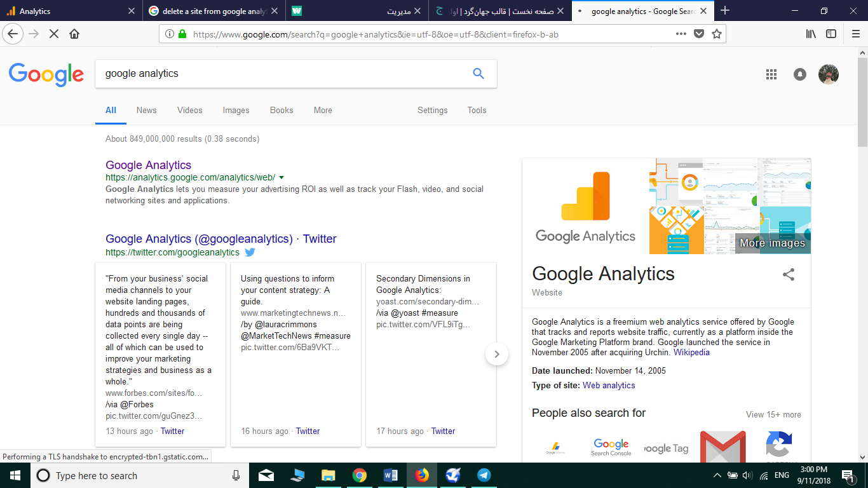This screenshot has width=868, height=488.
Task: Stop loading the page
Action: [x=54, y=34]
